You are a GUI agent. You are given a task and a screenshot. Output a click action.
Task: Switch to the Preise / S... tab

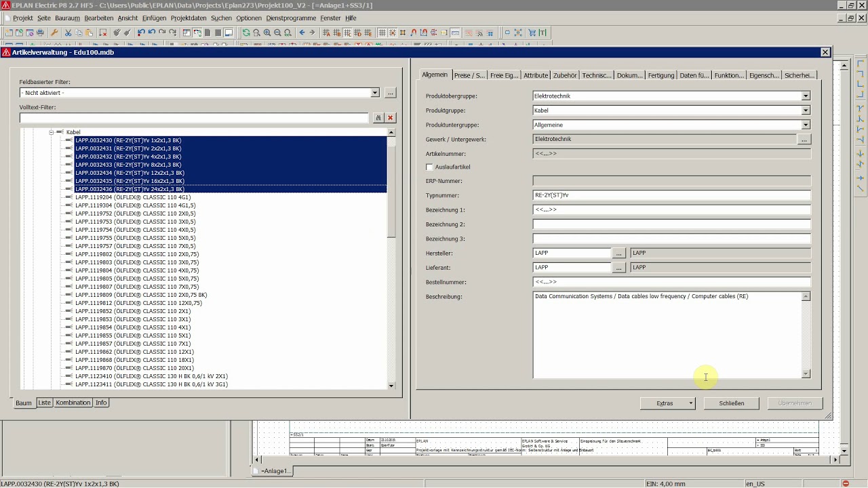click(469, 75)
